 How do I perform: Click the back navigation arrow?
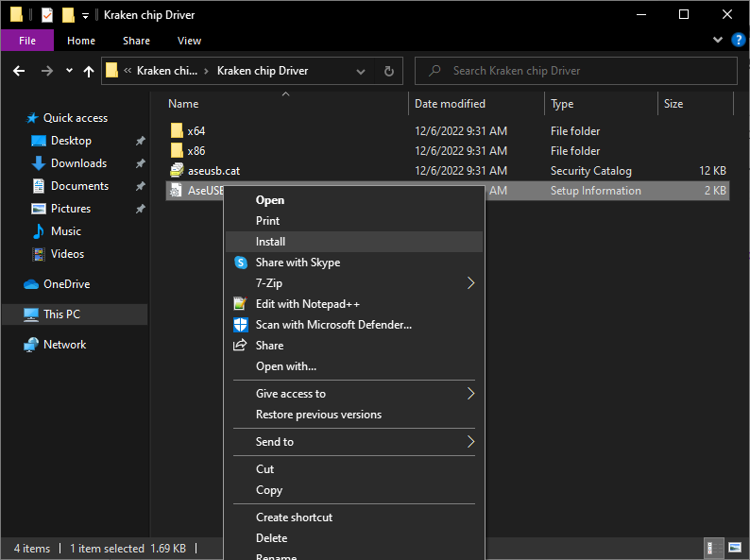click(19, 71)
